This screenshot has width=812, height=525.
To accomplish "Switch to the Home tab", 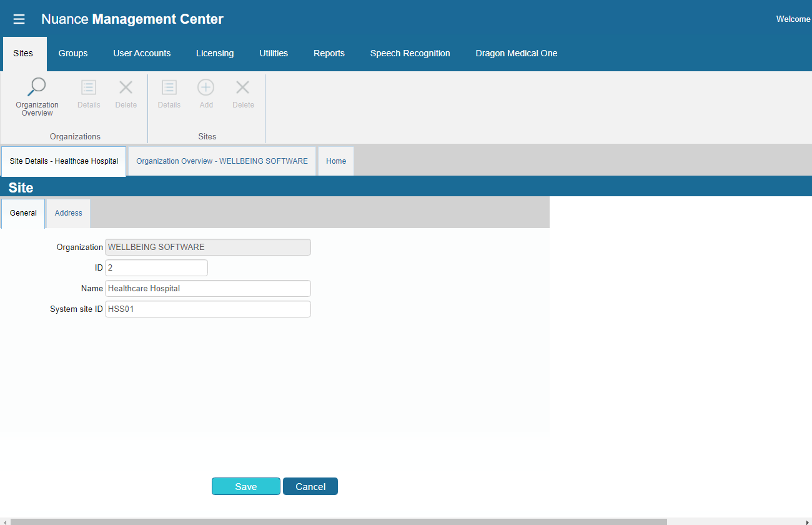I will [x=336, y=161].
